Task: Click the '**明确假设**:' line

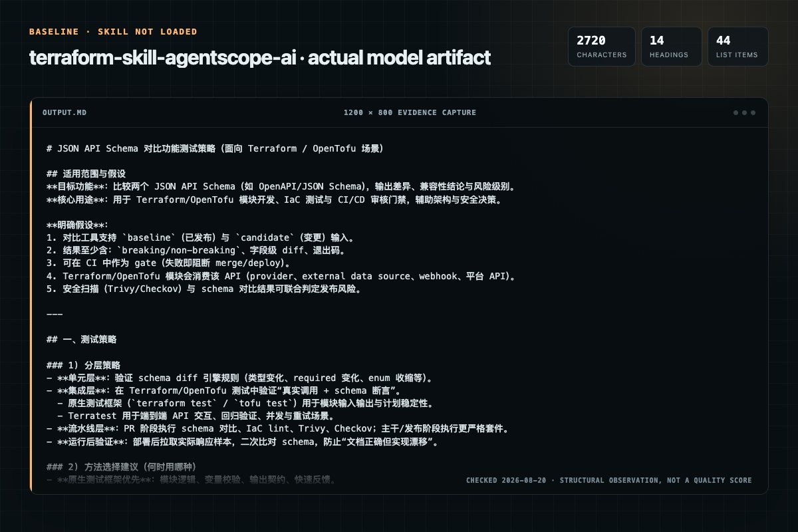Action: 77,225
